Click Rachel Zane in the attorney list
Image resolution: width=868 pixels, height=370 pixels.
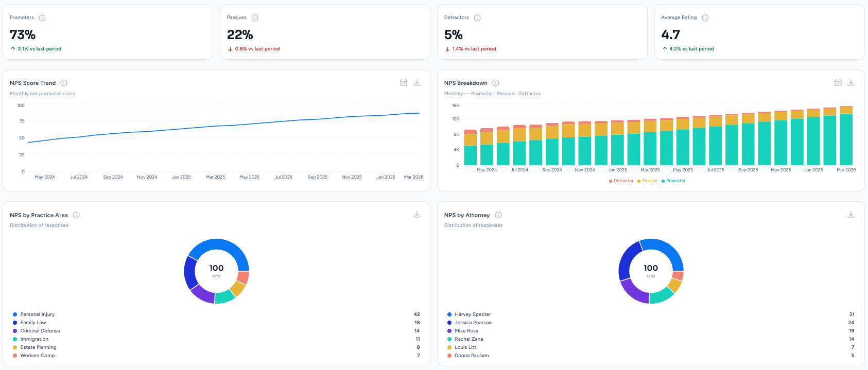(651, 339)
